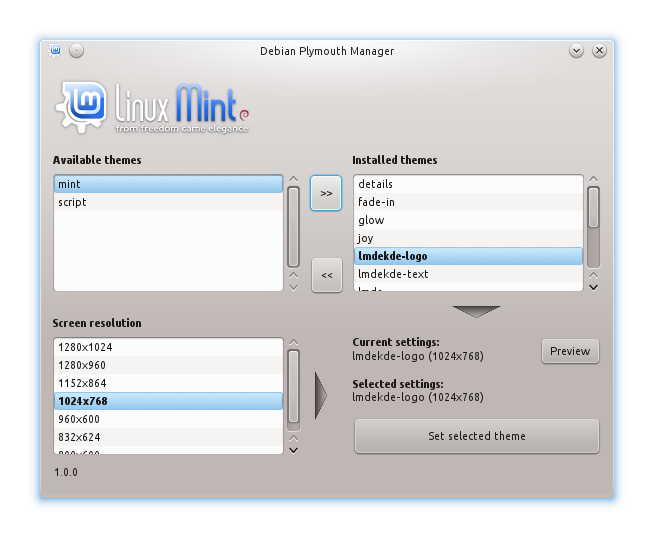
Task: Click the << remove theme button
Action: pos(327,275)
